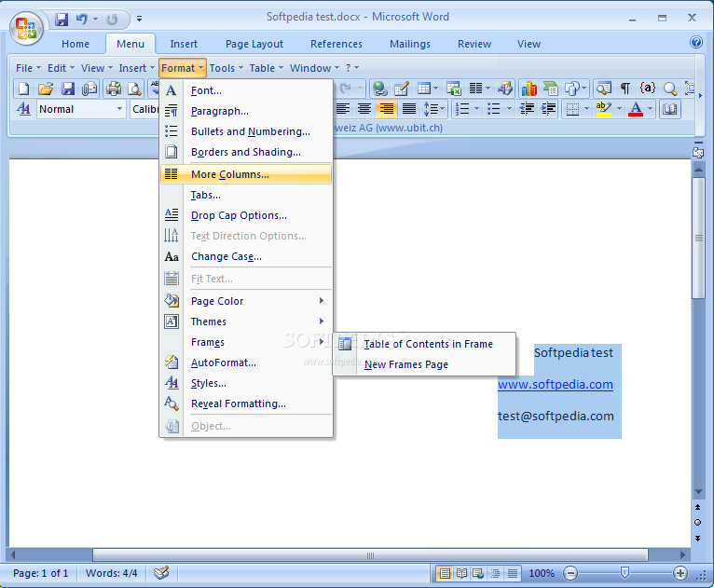Toggle Align Right formatting
Screen dimensions: 714x588
386,109
